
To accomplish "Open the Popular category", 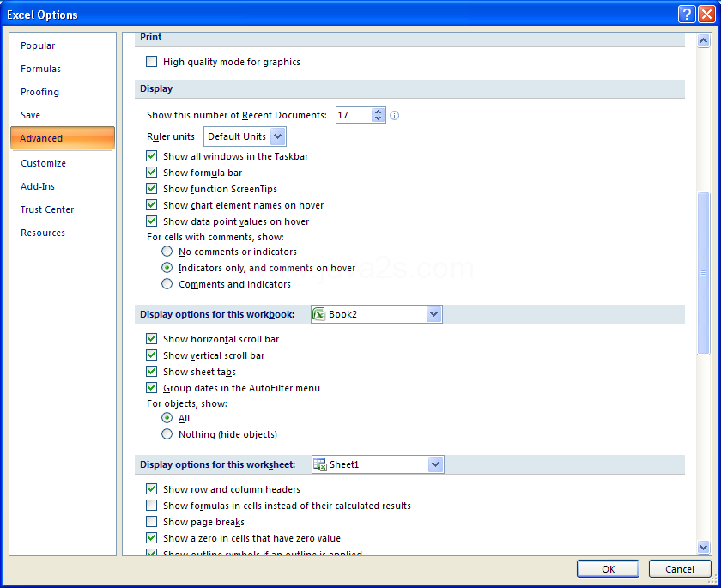I will pos(63,45).
